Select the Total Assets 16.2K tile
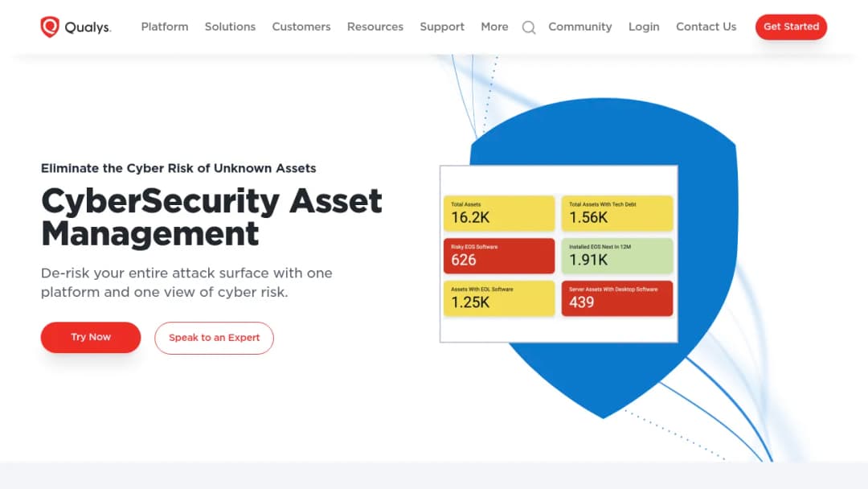Image resolution: width=868 pixels, height=489 pixels. point(499,213)
